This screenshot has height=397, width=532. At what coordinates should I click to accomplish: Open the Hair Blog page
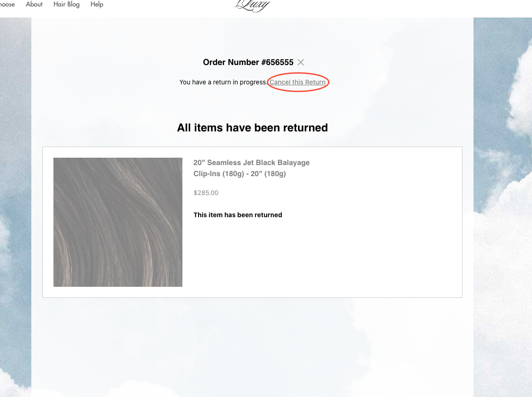coord(66,4)
